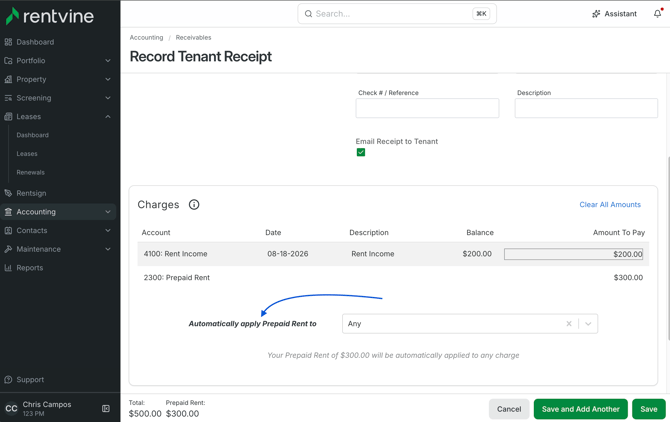
Task: Expand the Portfolio menu chevron
Action: pyautogui.click(x=108, y=61)
